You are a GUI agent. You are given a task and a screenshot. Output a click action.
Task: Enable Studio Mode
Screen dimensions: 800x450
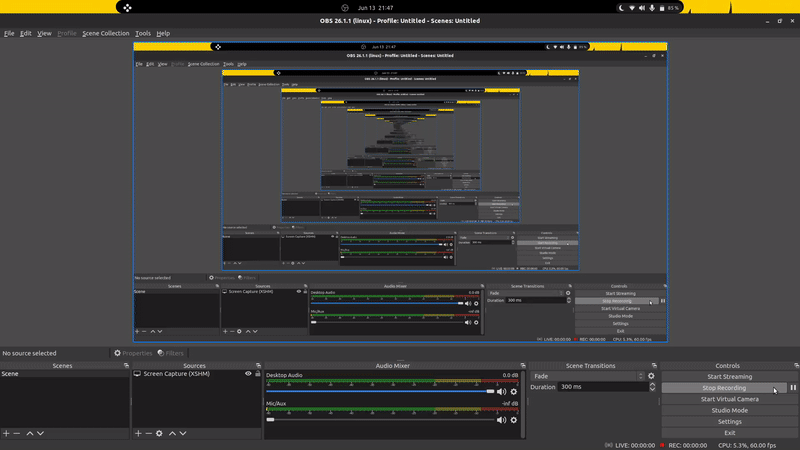[x=730, y=410]
